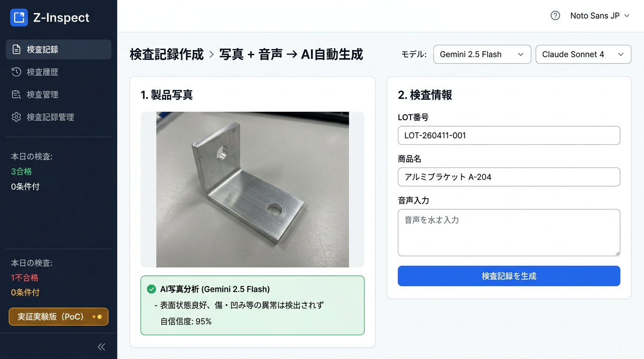
Task: Open the Gemini 2.5 Flash model dropdown
Action: click(x=482, y=54)
